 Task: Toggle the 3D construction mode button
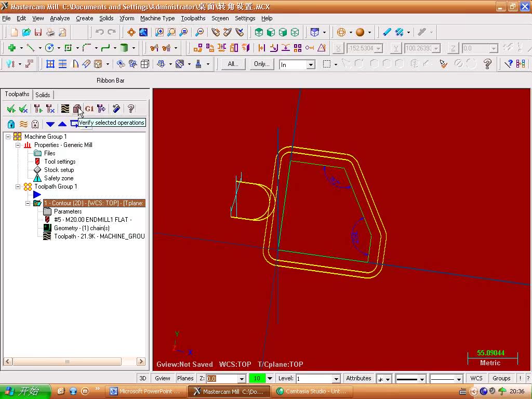click(143, 378)
